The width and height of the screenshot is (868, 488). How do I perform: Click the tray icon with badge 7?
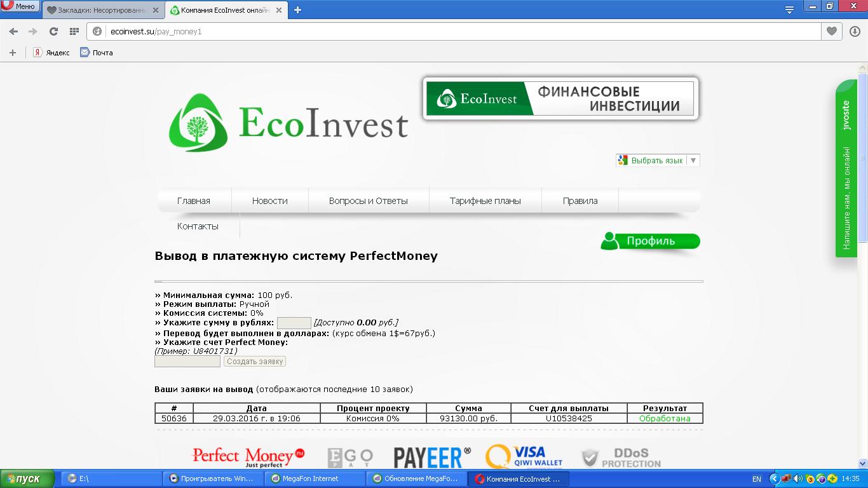821,478
